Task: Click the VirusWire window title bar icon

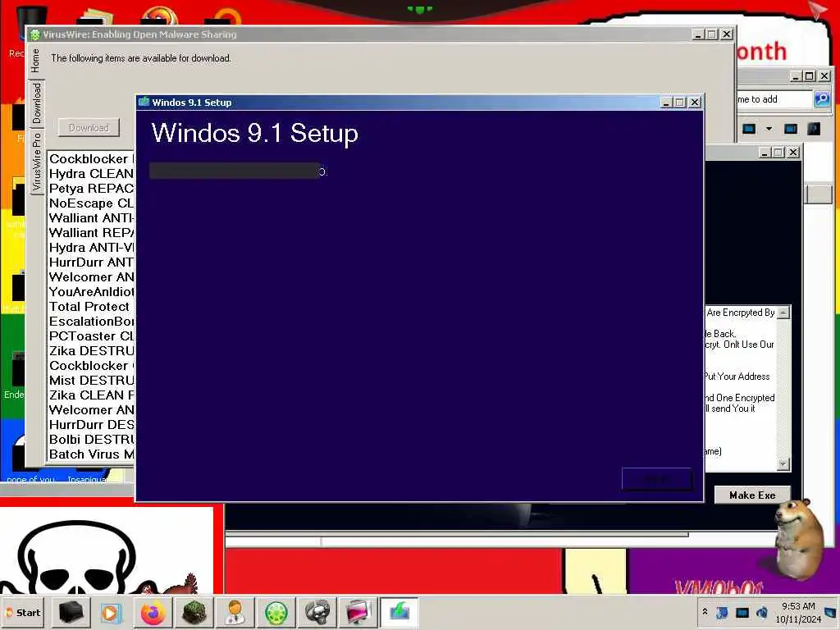Action: pyautogui.click(x=35, y=34)
